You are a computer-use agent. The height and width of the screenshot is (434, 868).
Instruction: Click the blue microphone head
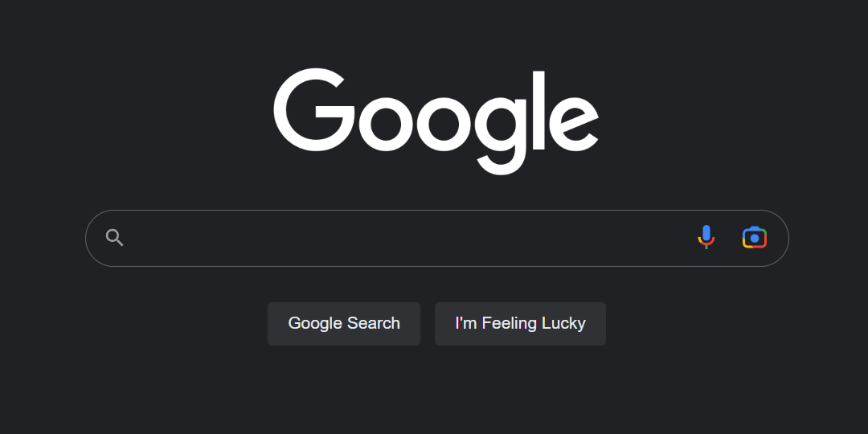pos(706,234)
